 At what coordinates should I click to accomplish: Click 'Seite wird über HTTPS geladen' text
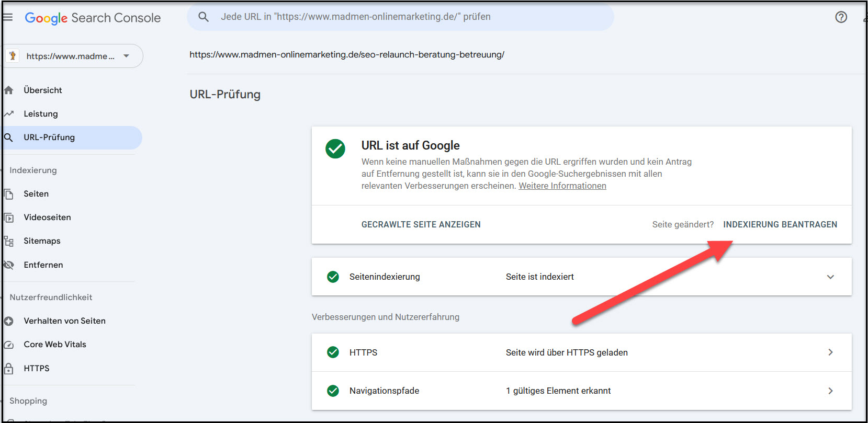click(567, 352)
